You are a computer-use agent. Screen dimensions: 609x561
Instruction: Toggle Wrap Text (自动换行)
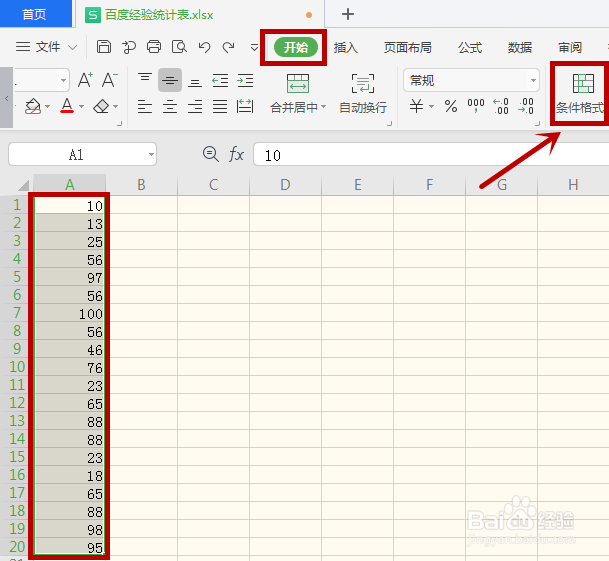click(363, 94)
